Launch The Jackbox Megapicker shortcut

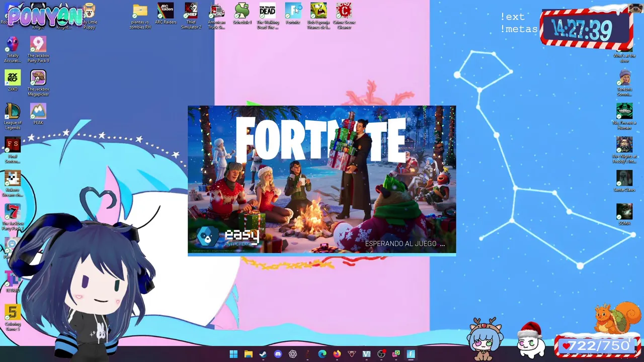click(x=38, y=83)
